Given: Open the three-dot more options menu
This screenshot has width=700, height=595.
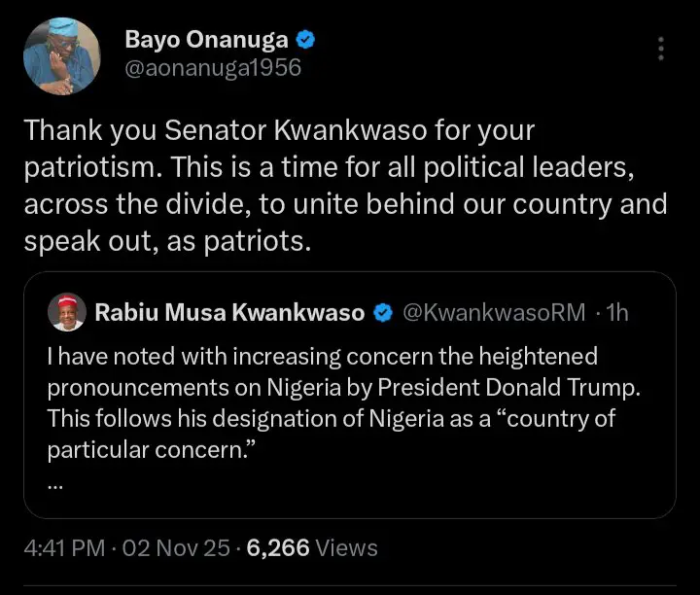Looking at the screenshot, I should (661, 49).
